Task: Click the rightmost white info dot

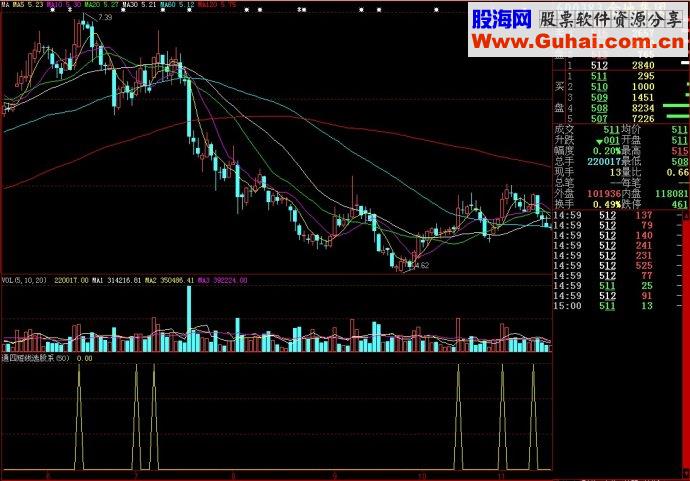Action: (x=437, y=9)
